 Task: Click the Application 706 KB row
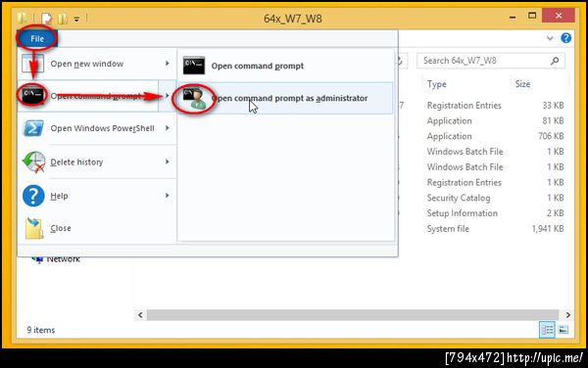495,136
